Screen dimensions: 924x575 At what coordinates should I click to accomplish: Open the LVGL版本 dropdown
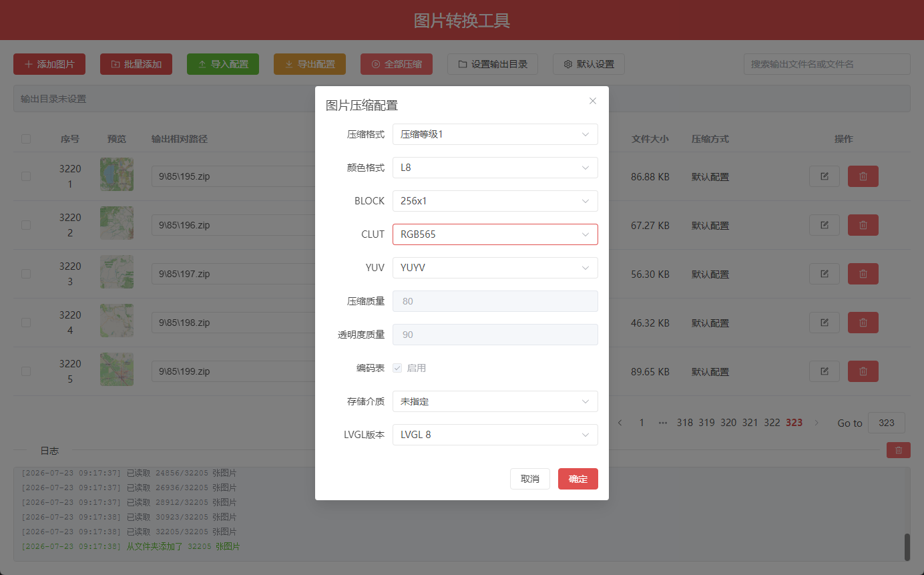point(495,435)
